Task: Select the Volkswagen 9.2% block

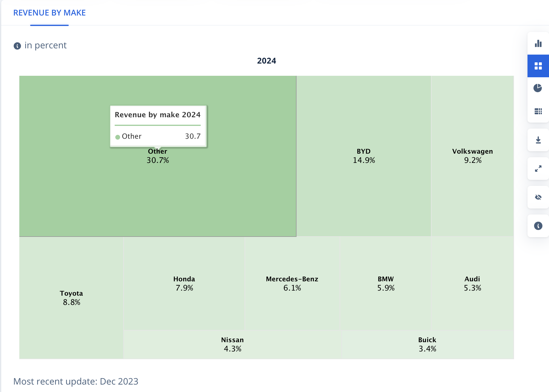Action: (x=473, y=156)
